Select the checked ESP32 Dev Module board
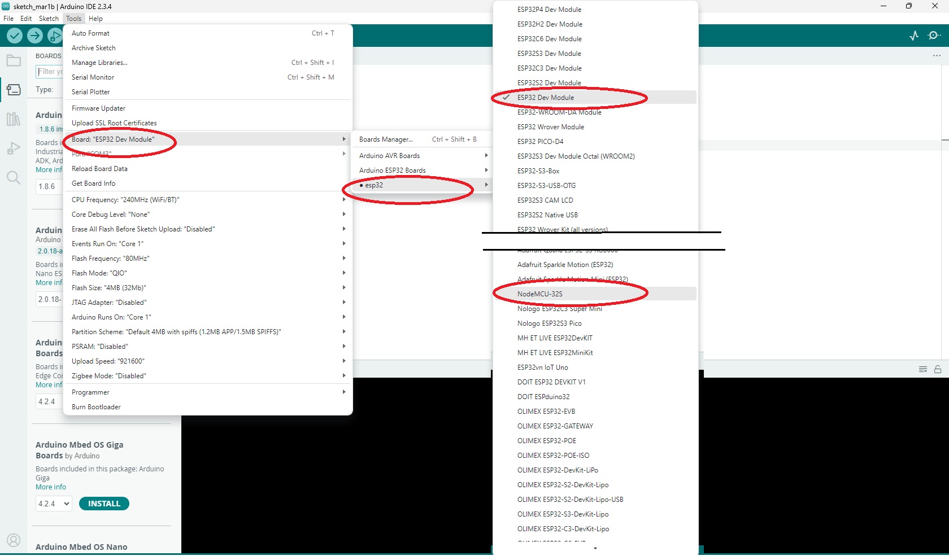Screen dimensions: 949x560 pyautogui.click(x=546, y=98)
